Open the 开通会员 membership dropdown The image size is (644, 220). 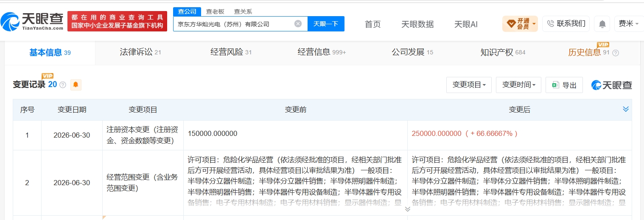tap(520, 24)
